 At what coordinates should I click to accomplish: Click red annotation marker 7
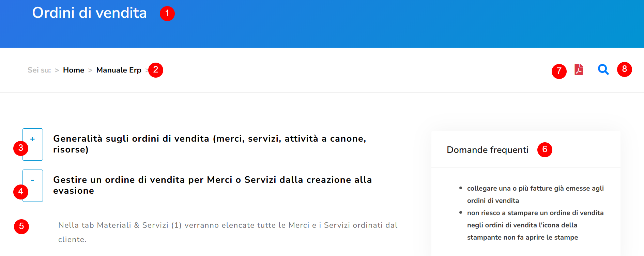pyautogui.click(x=559, y=71)
